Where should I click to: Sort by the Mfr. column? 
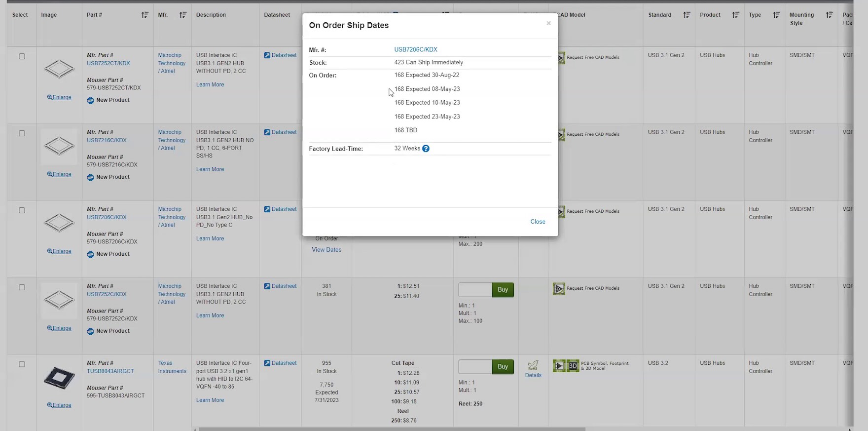pyautogui.click(x=183, y=15)
